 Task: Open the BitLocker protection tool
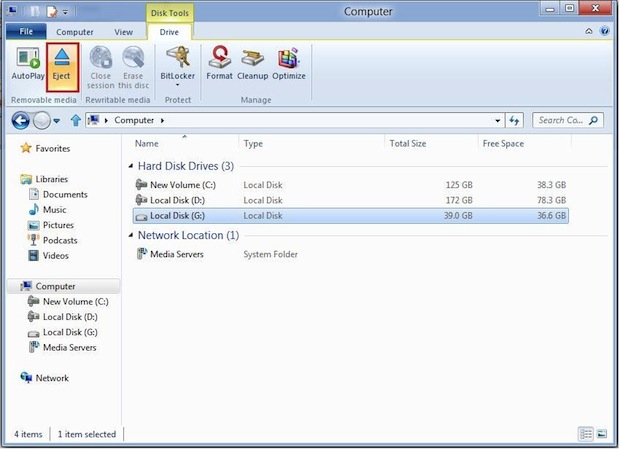click(178, 65)
